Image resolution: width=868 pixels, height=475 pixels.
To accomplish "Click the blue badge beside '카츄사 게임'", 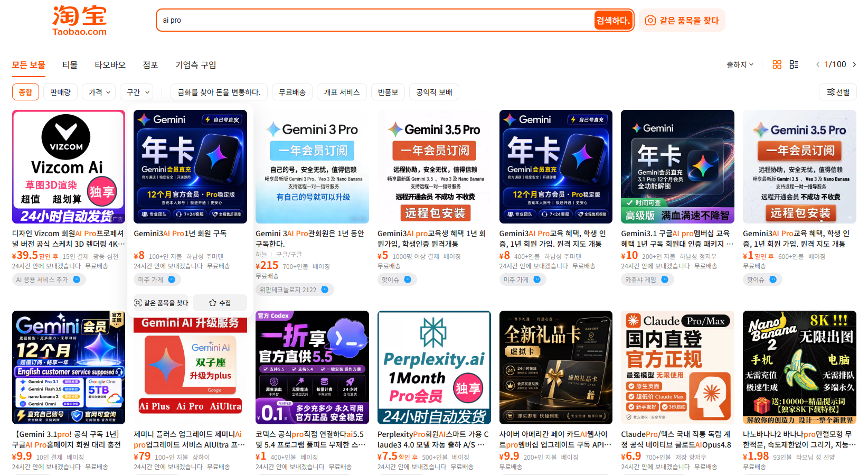I will (664, 280).
